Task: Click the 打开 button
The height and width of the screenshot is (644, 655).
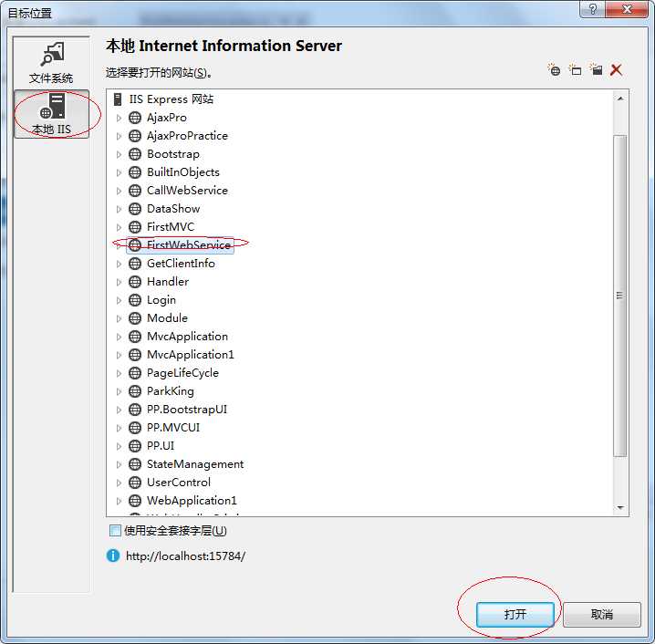Action: pyautogui.click(x=515, y=614)
